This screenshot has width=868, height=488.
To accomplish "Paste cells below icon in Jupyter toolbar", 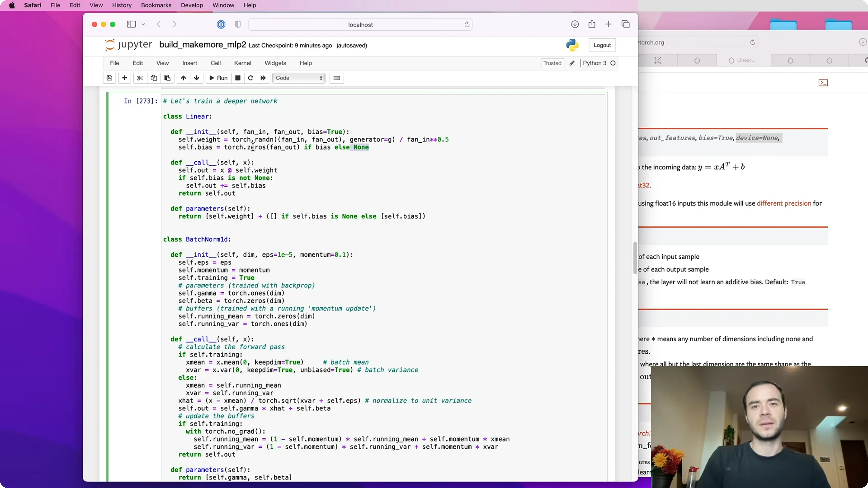I will pos(168,78).
